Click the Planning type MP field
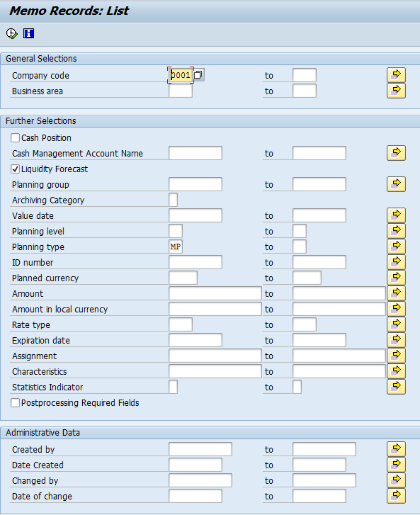 point(176,247)
